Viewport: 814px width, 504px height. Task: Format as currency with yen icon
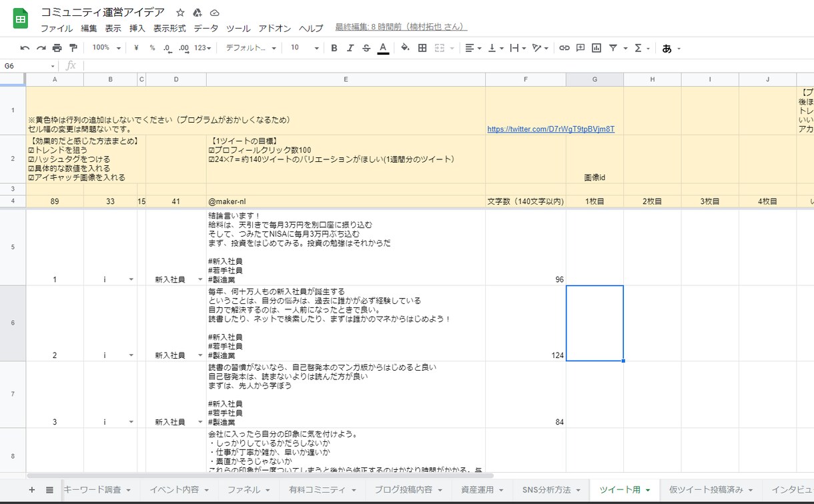pos(136,48)
